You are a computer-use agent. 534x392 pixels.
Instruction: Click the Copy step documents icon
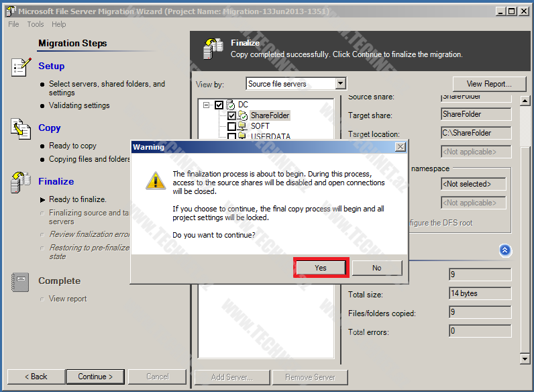click(21, 128)
